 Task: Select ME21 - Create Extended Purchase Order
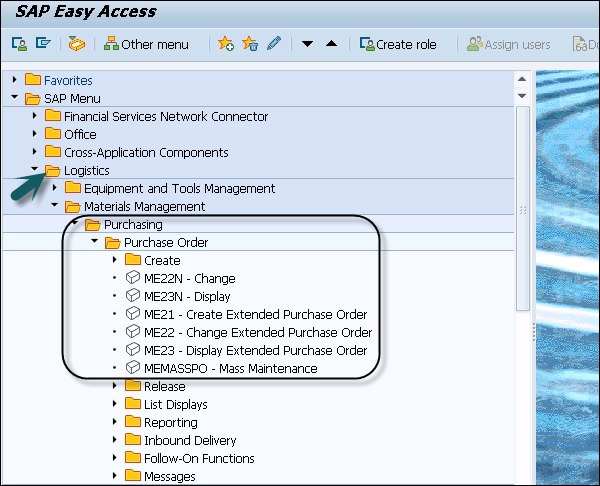coord(255,315)
